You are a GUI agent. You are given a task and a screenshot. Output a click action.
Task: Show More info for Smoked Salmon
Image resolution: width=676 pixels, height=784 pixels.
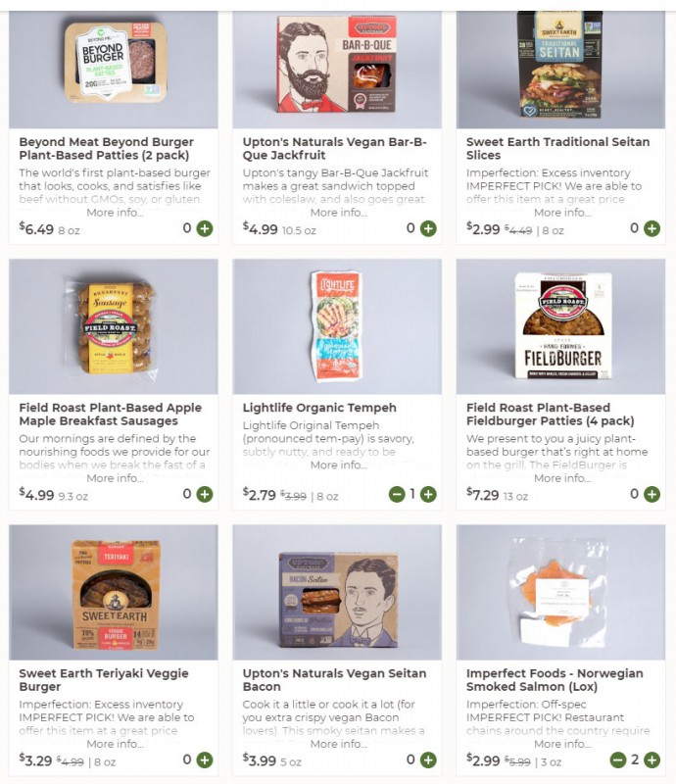click(x=562, y=744)
